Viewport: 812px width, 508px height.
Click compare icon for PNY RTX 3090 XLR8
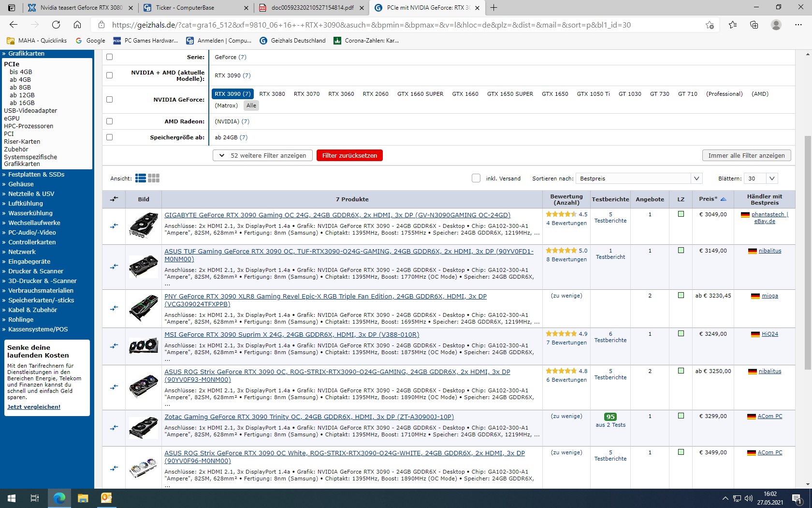[114, 308]
